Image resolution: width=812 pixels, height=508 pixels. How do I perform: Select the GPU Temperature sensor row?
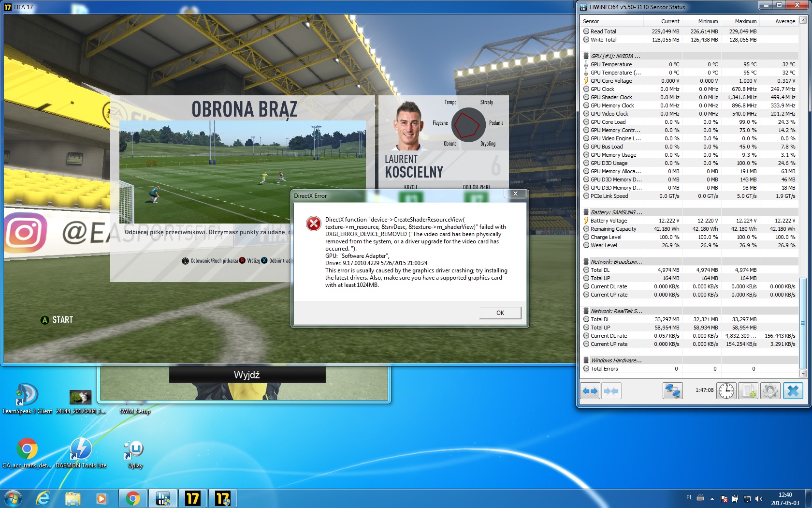point(690,64)
